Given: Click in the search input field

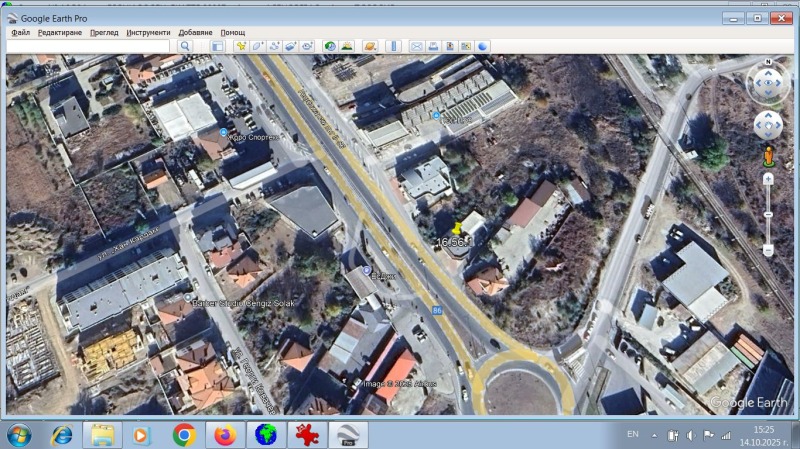Looking at the screenshot, I should pos(90,46).
